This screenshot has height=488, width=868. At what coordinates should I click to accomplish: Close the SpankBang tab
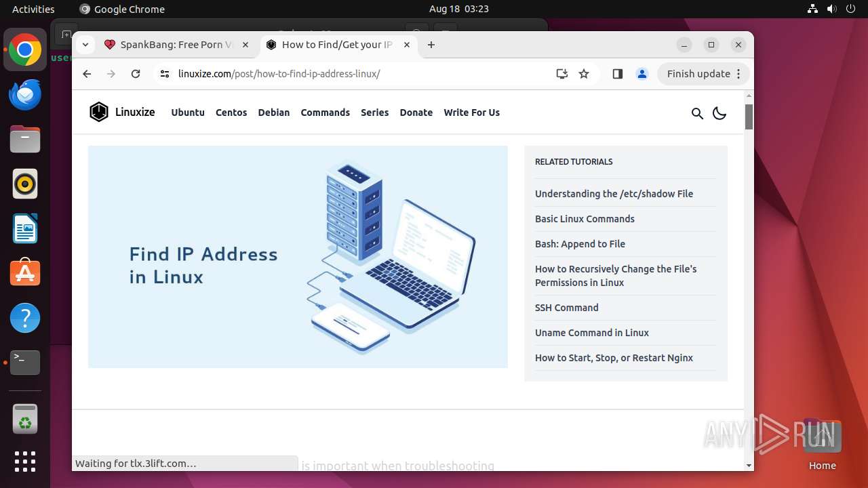tap(245, 45)
